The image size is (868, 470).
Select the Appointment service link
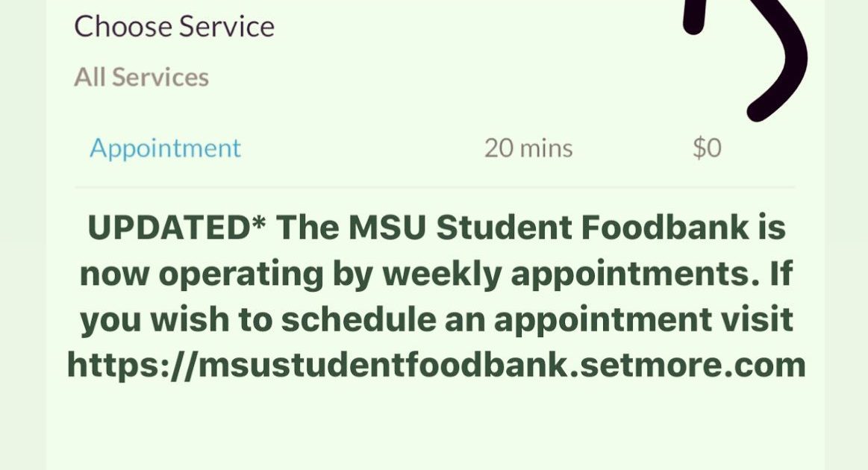pyautogui.click(x=165, y=148)
